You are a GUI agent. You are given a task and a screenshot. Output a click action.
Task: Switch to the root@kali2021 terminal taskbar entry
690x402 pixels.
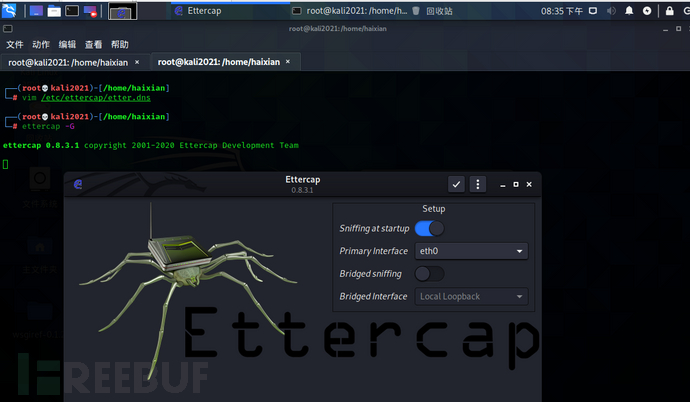tap(350, 11)
